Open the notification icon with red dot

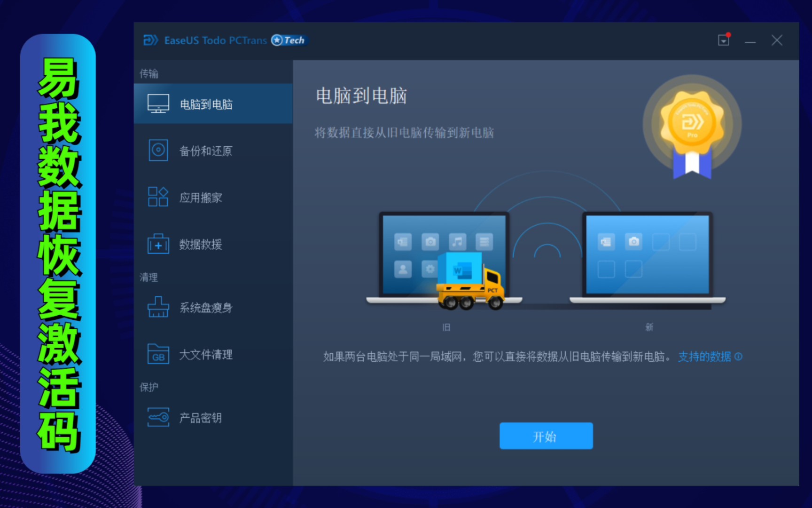pyautogui.click(x=723, y=40)
